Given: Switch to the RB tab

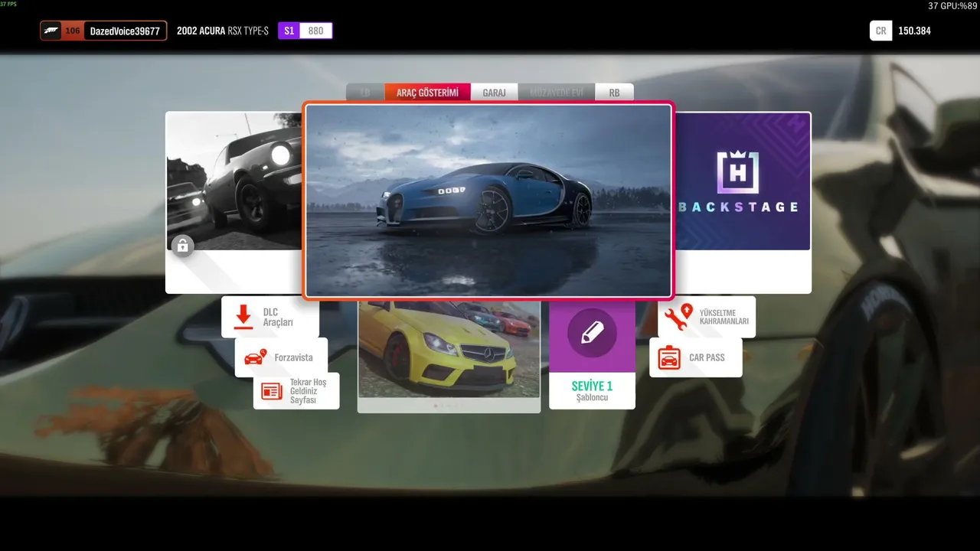Looking at the screenshot, I should pyautogui.click(x=614, y=93).
